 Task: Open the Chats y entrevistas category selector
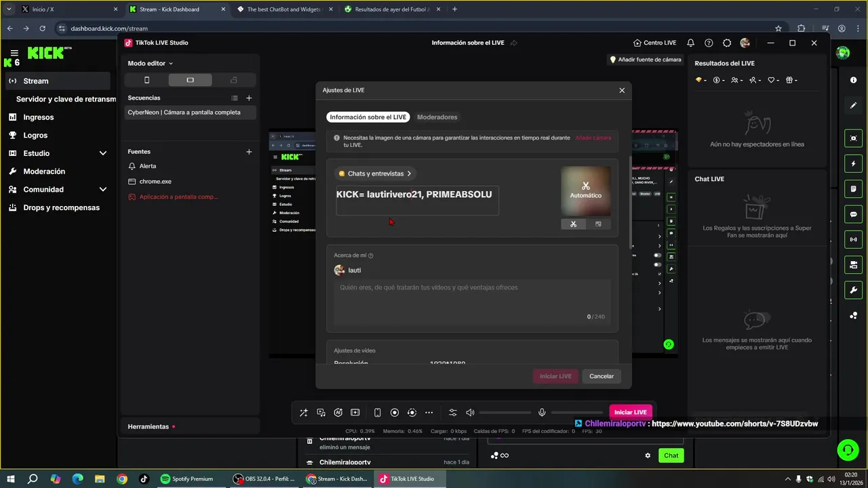(x=375, y=174)
